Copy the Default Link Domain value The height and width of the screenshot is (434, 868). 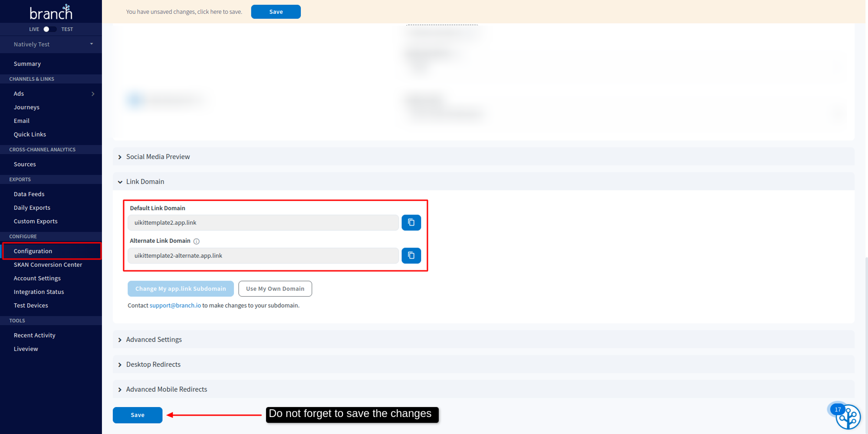pyautogui.click(x=411, y=222)
